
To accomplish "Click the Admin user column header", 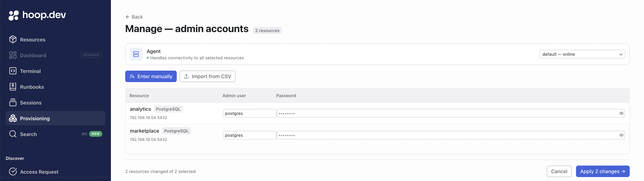I will click(234, 96).
